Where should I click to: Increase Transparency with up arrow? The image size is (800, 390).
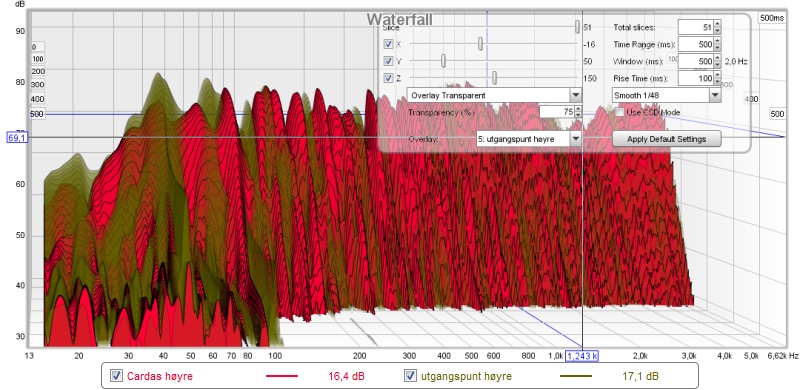[x=578, y=108]
